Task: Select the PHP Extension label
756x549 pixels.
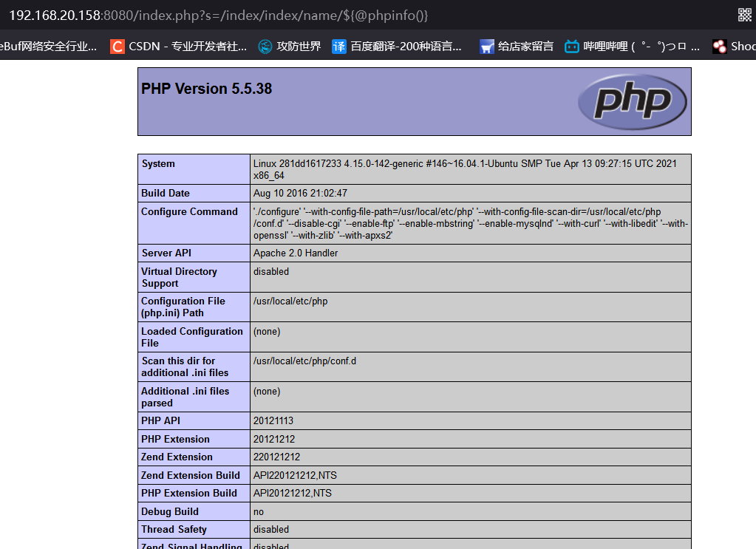Action: (x=175, y=439)
